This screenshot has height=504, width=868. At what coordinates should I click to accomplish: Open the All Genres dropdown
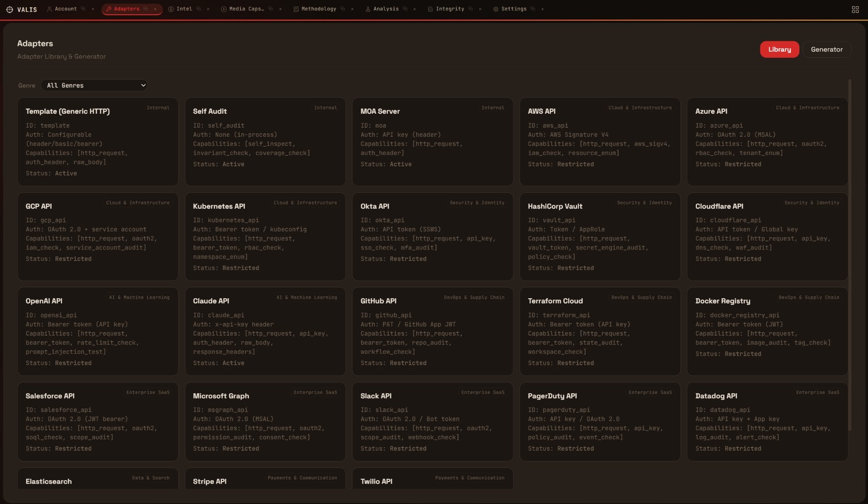click(94, 86)
